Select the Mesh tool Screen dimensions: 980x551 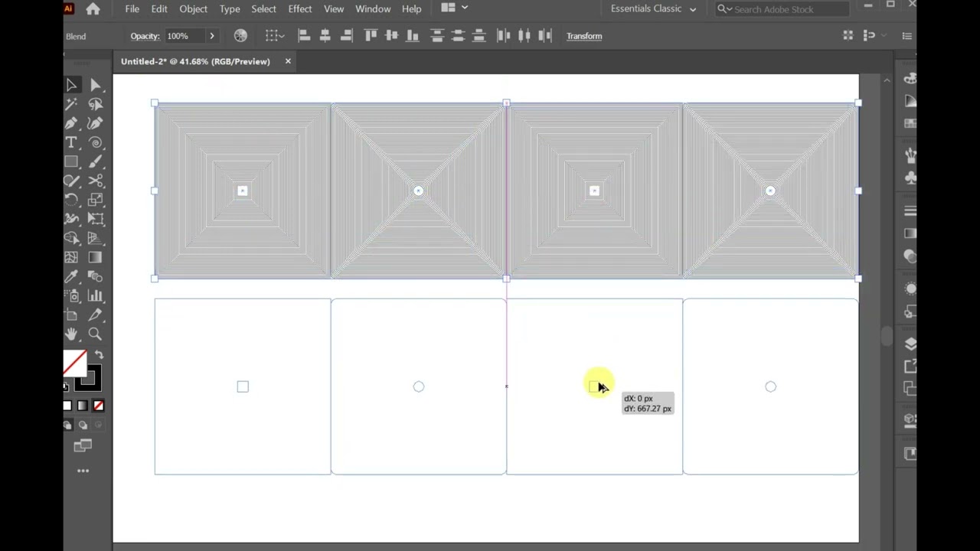tap(71, 257)
